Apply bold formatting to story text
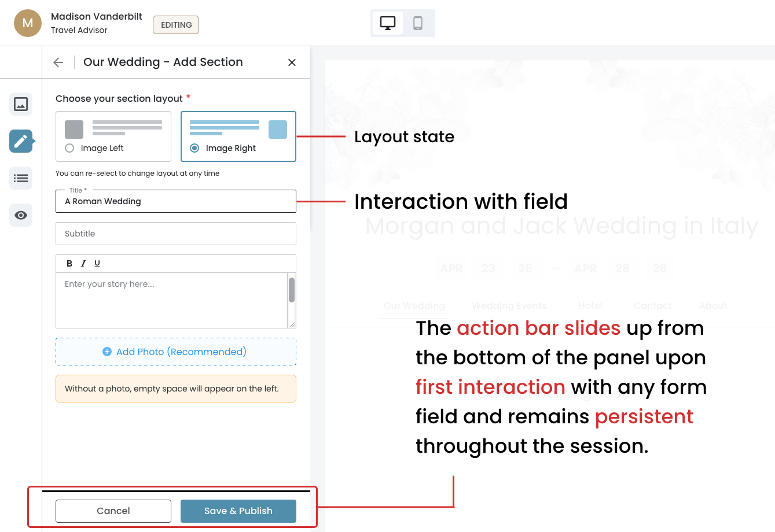Image resolution: width=775 pixels, height=532 pixels. pyautogui.click(x=69, y=264)
